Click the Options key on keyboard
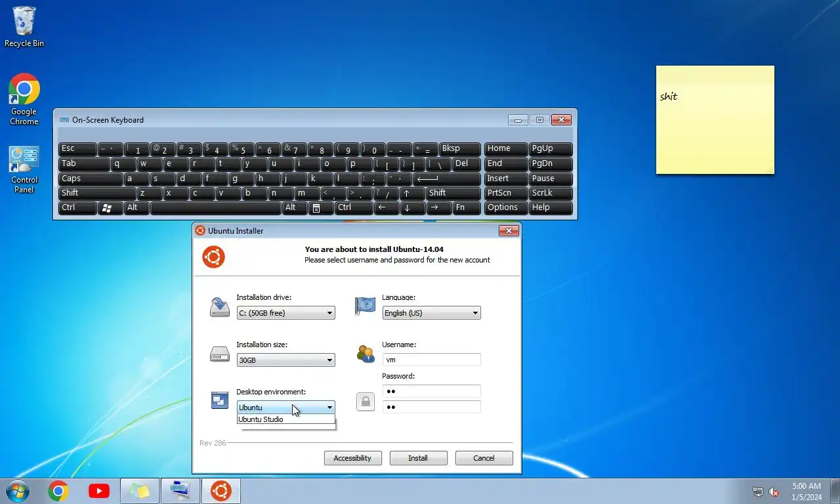 pyautogui.click(x=506, y=208)
